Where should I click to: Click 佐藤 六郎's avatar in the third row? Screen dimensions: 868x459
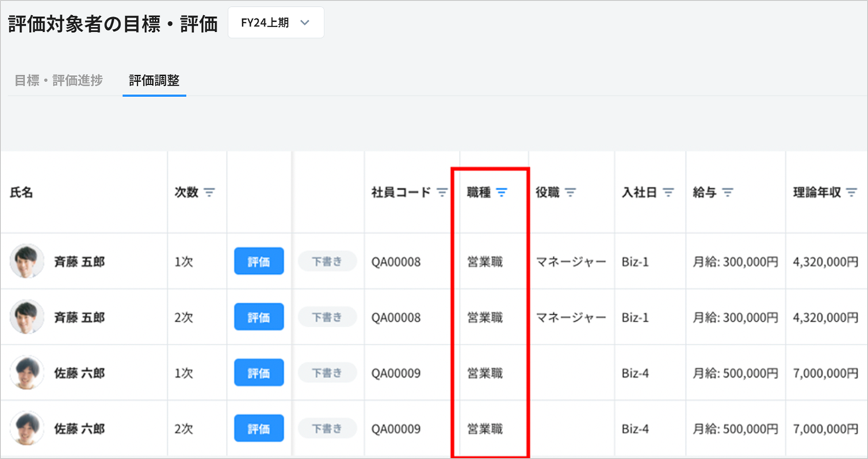click(27, 372)
